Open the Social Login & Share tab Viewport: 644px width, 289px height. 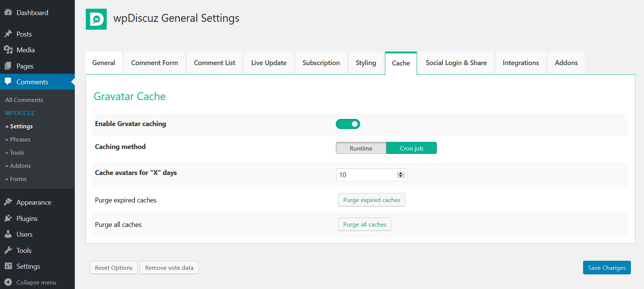coord(456,63)
